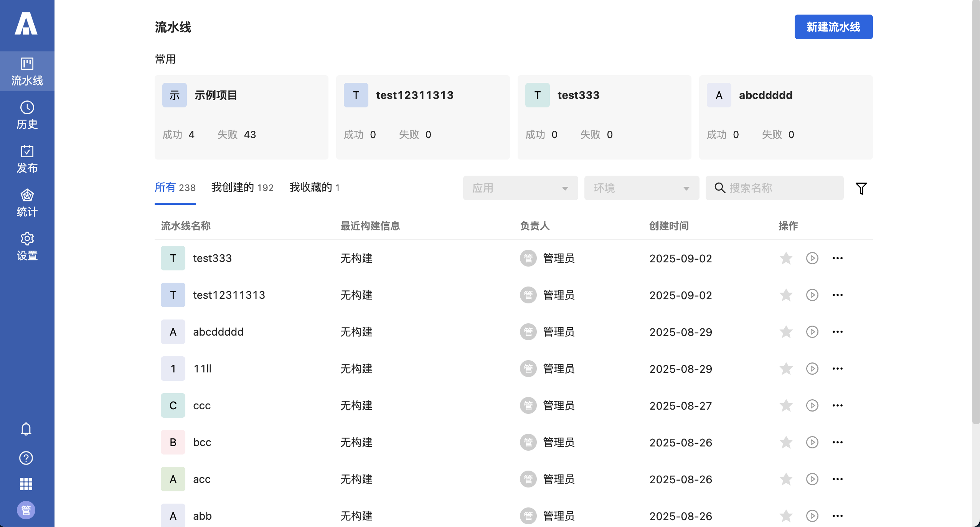Open the abcddddd frequent card

coord(786,117)
